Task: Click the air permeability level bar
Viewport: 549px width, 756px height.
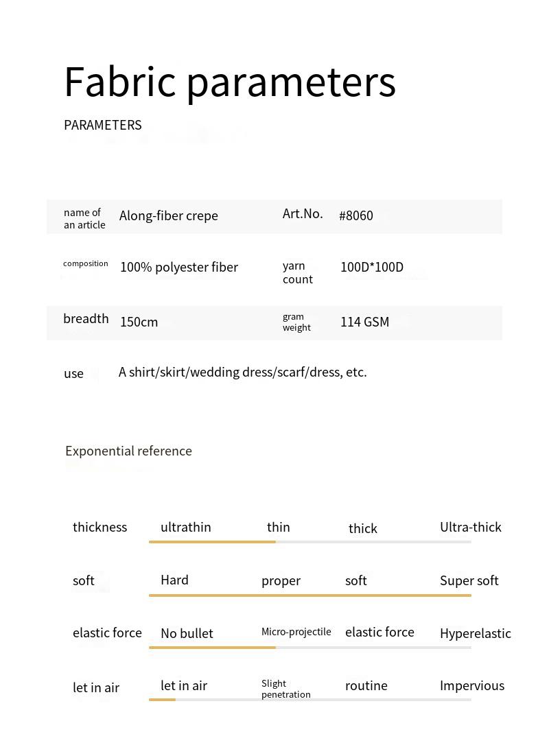Action: pos(310,699)
